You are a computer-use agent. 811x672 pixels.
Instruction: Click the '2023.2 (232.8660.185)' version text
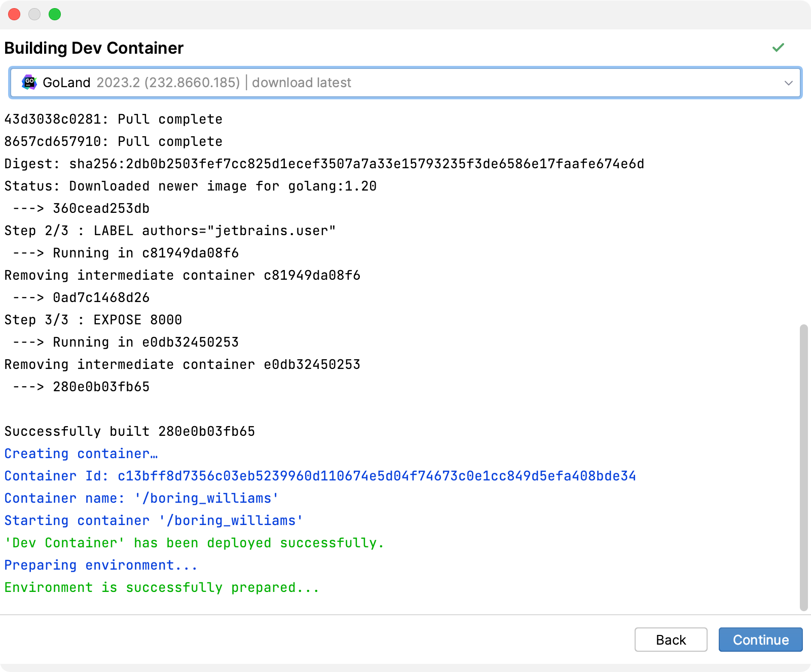(168, 82)
